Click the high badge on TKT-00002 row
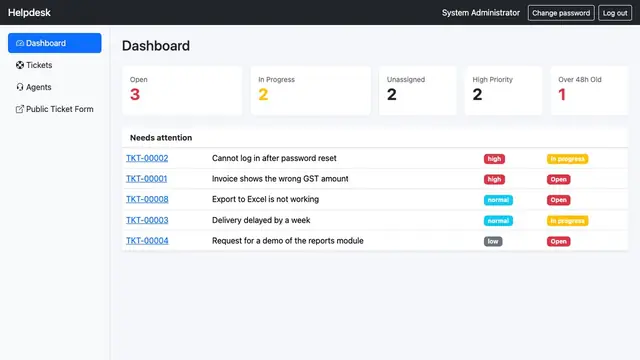The width and height of the screenshot is (640, 360). point(494,159)
